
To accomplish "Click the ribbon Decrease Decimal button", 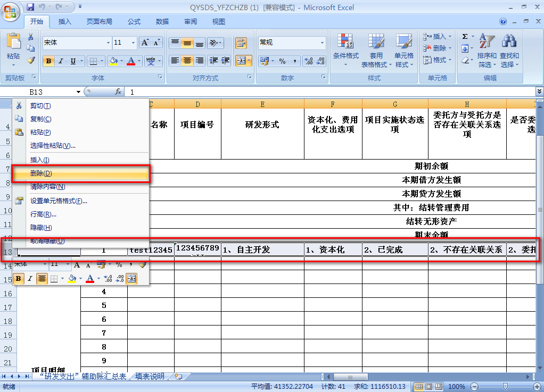I will [320, 61].
